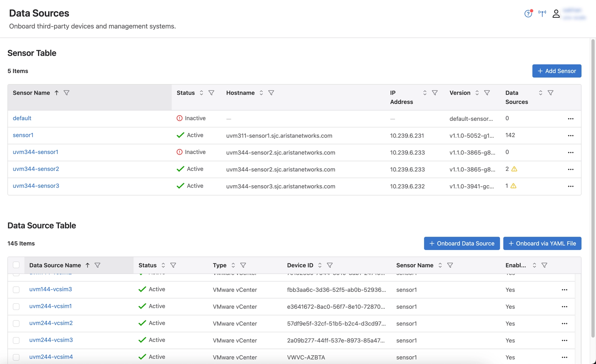596x364 pixels.
Task: Filter data sources by Type
Action: point(243,265)
